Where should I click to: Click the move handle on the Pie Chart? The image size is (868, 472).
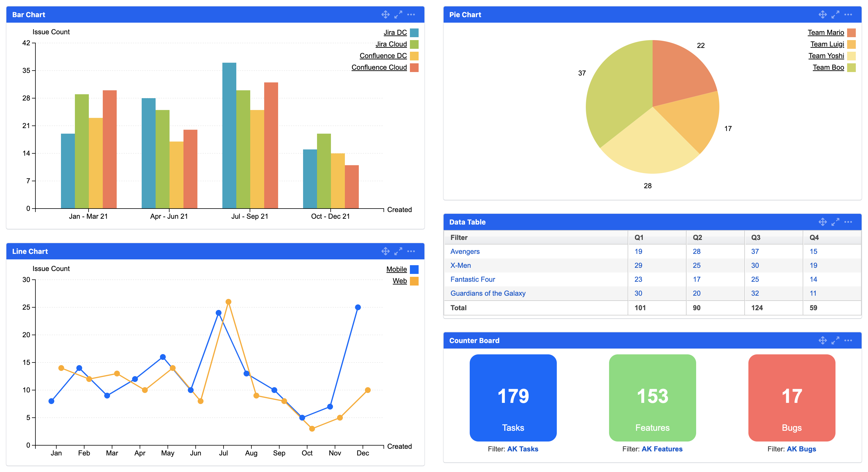coord(822,15)
